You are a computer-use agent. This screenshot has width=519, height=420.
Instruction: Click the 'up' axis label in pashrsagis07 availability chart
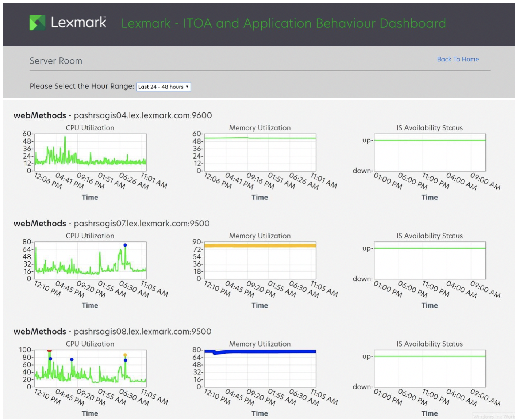[x=367, y=248]
